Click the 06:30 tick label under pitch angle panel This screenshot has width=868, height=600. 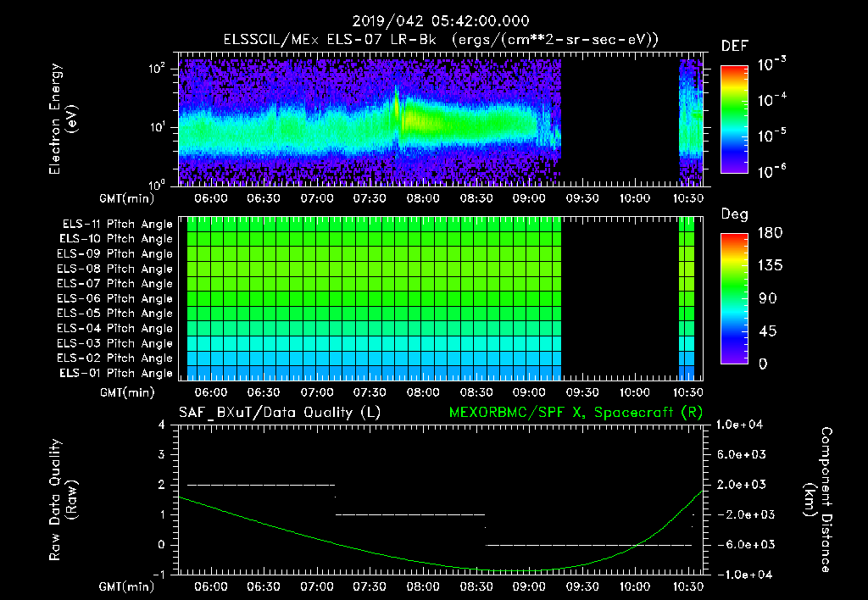click(264, 392)
